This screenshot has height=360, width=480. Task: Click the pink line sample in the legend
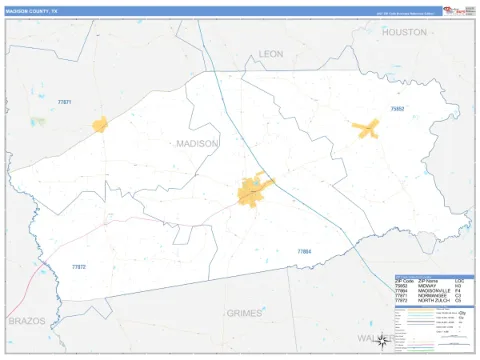(x=421, y=345)
